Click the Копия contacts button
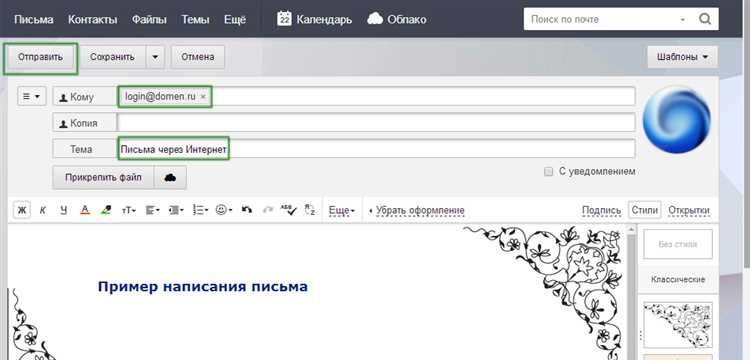The width and height of the screenshot is (750, 360). point(84,123)
